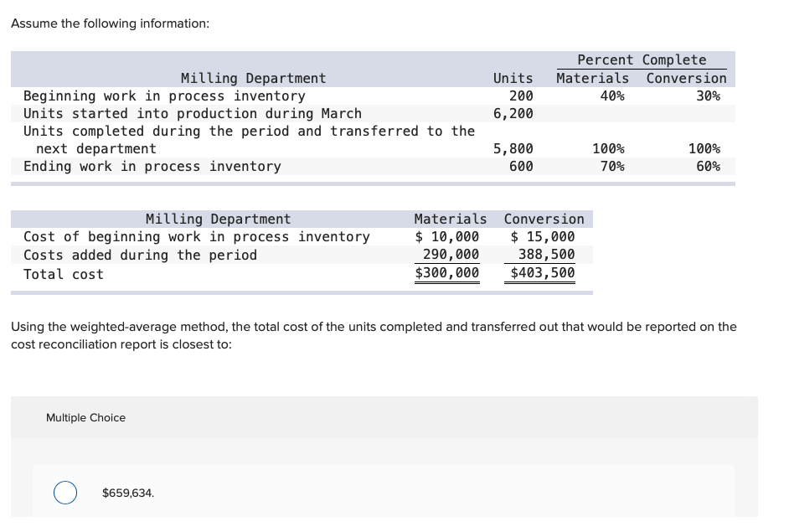The width and height of the screenshot is (789, 532).
Task: Click the Units column header
Action: [x=513, y=78]
